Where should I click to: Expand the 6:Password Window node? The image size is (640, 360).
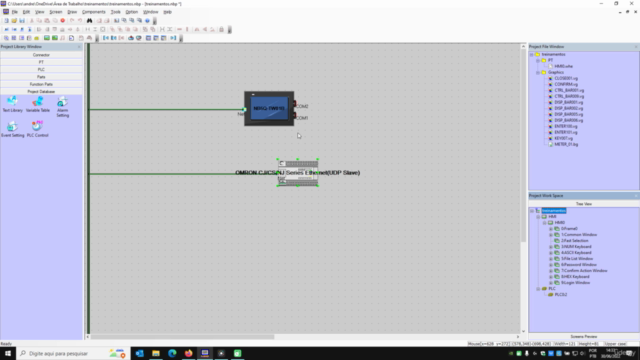click(x=551, y=265)
